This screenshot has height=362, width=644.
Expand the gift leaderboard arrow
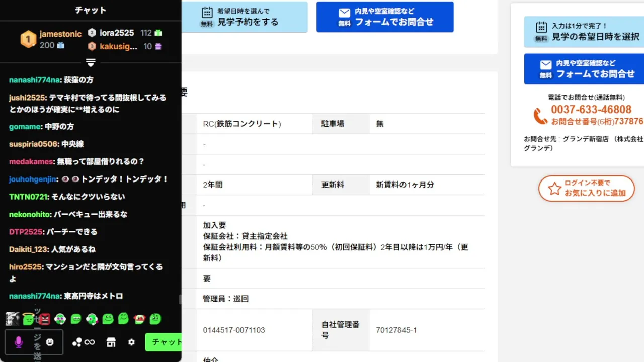[91, 62]
